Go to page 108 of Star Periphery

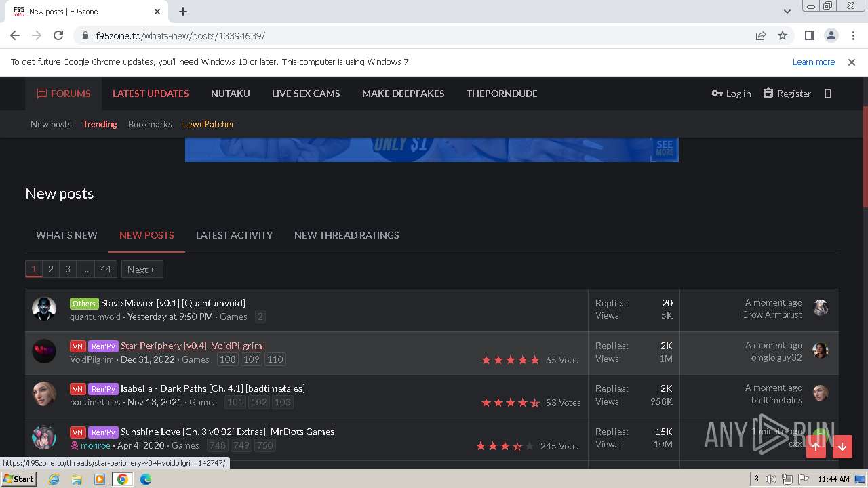click(227, 359)
